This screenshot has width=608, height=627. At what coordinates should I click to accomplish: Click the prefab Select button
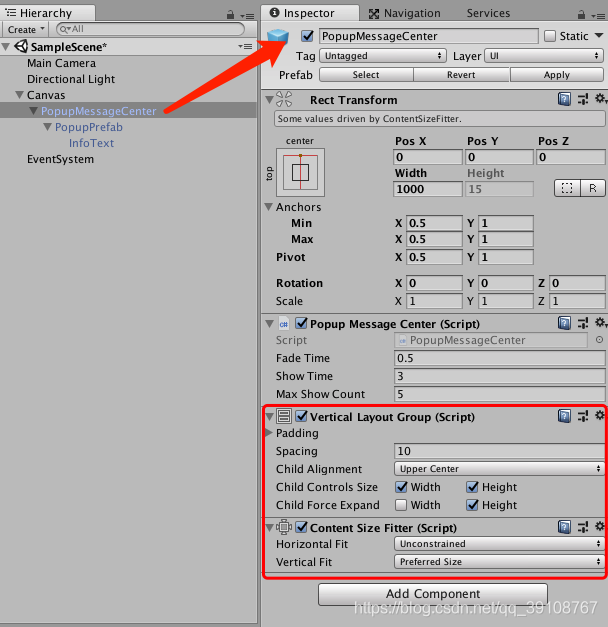[366, 75]
